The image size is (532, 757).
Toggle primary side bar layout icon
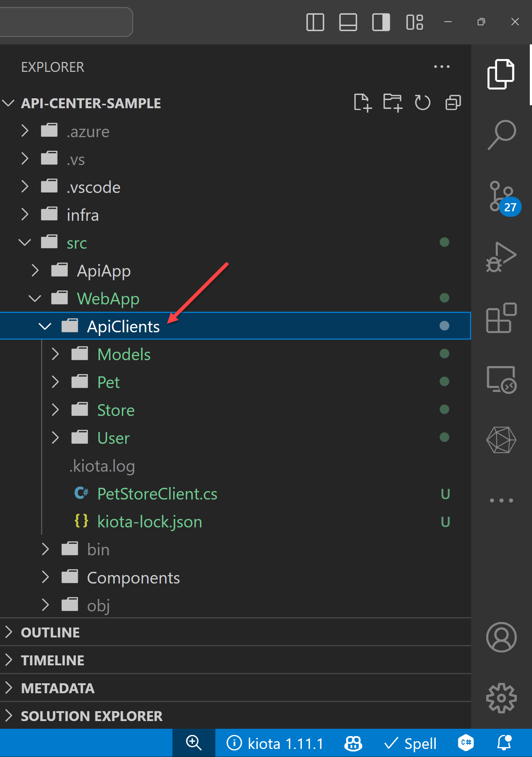315,22
